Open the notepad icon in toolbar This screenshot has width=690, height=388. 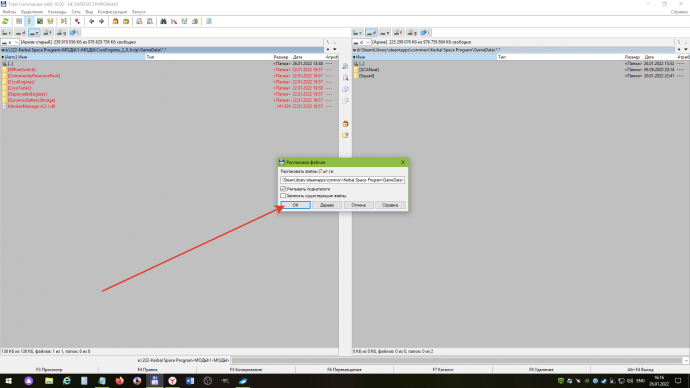pos(209,21)
